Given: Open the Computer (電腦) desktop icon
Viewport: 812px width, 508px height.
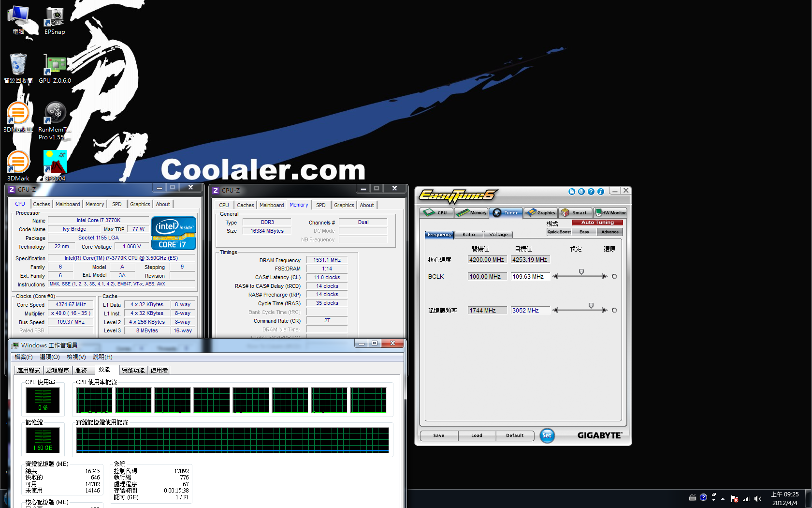Looking at the screenshot, I should tap(18, 20).
